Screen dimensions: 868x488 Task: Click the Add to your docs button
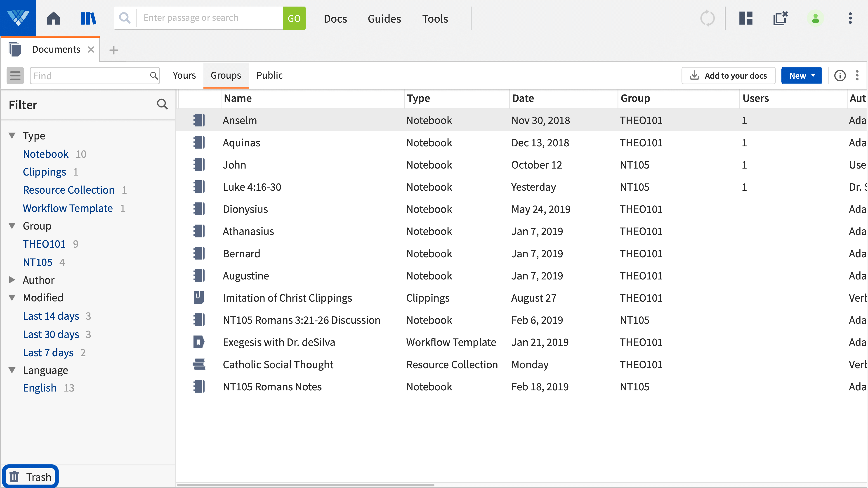click(x=728, y=75)
